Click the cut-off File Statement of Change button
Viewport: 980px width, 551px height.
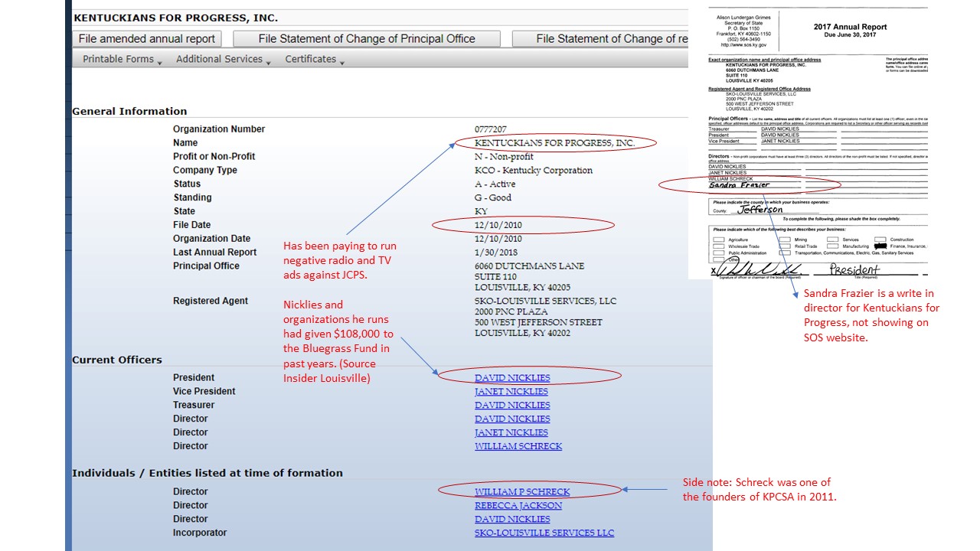(x=600, y=38)
